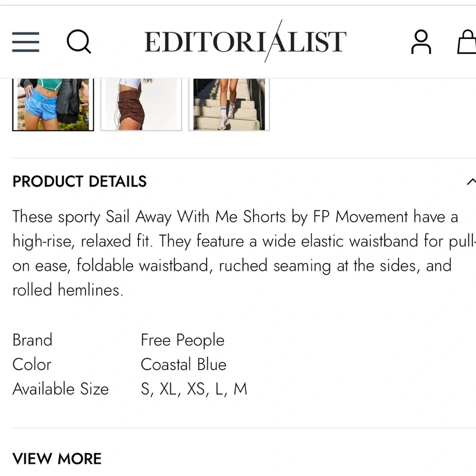Click the Available Size label
Screen dimensions: 476x476
click(x=60, y=389)
